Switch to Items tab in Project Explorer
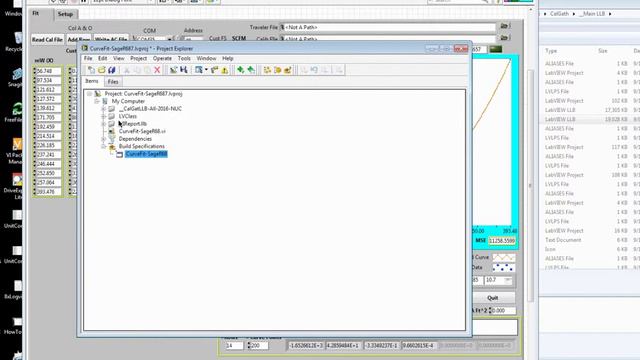Screen dimensions: 640x360 92,81
